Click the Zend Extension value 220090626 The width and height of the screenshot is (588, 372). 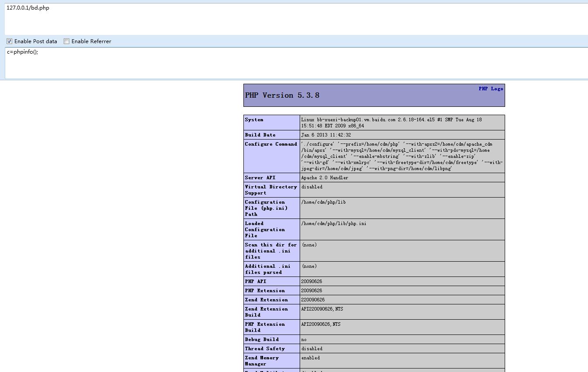pyautogui.click(x=313, y=300)
